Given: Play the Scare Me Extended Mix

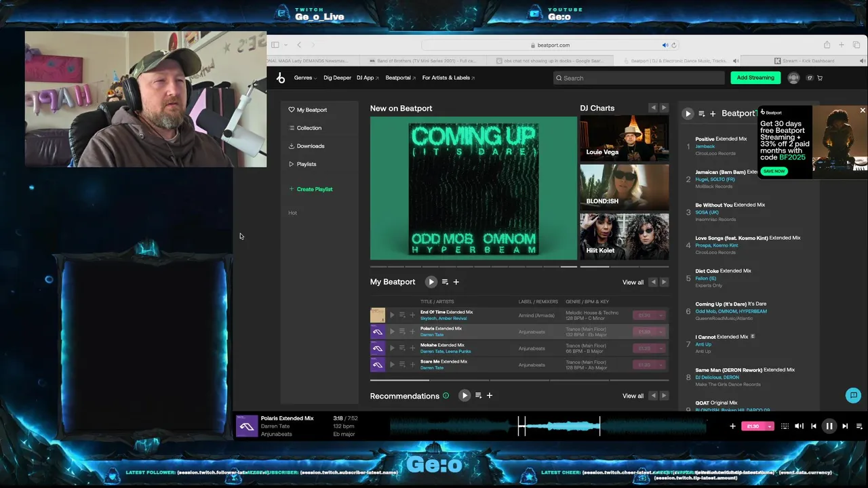Looking at the screenshot, I should point(392,365).
